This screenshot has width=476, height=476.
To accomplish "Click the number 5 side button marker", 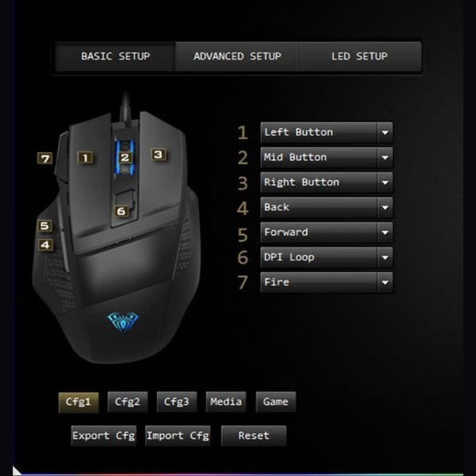I will (x=45, y=226).
